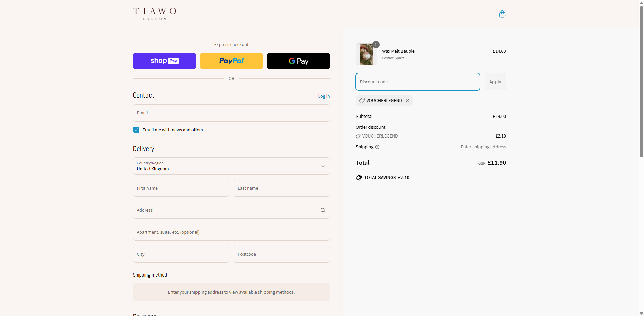Click the Wax Melt Bauble product name
The image size is (644, 316).
click(398, 51)
